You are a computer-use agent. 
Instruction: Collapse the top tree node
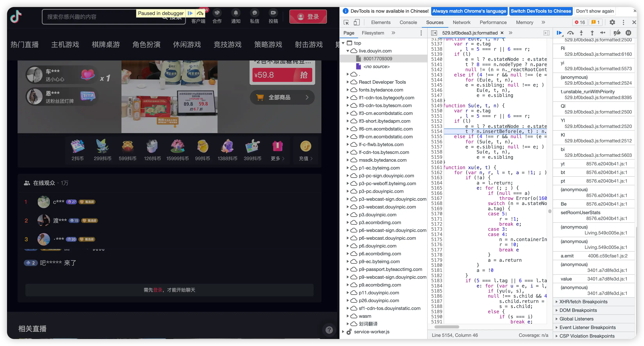click(343, 43)
